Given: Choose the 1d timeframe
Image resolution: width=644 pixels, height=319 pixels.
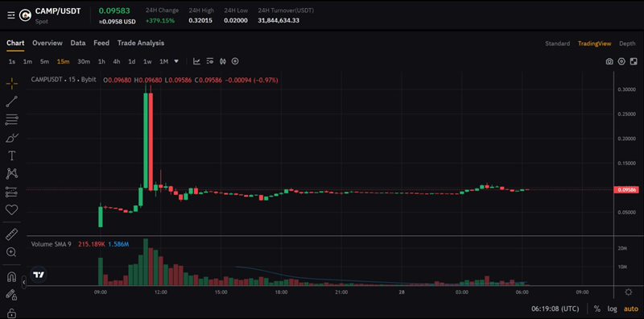Looking at the screenshot, I should pyautogui.click(x=132, y=62).
